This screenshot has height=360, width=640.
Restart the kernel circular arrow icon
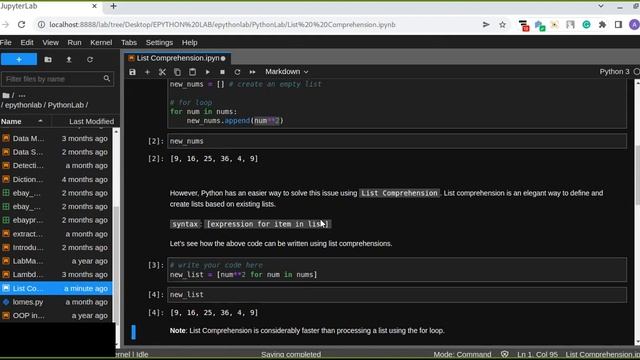(237, 72)
